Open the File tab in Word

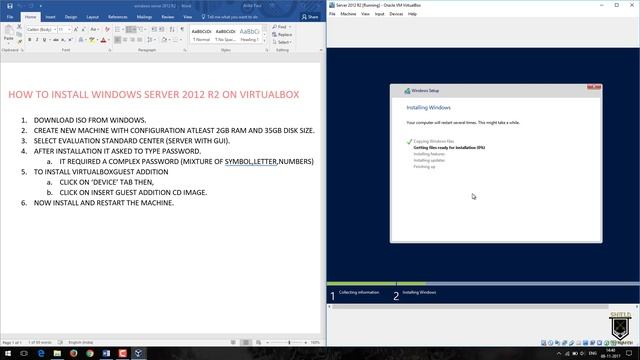[10, 17]
